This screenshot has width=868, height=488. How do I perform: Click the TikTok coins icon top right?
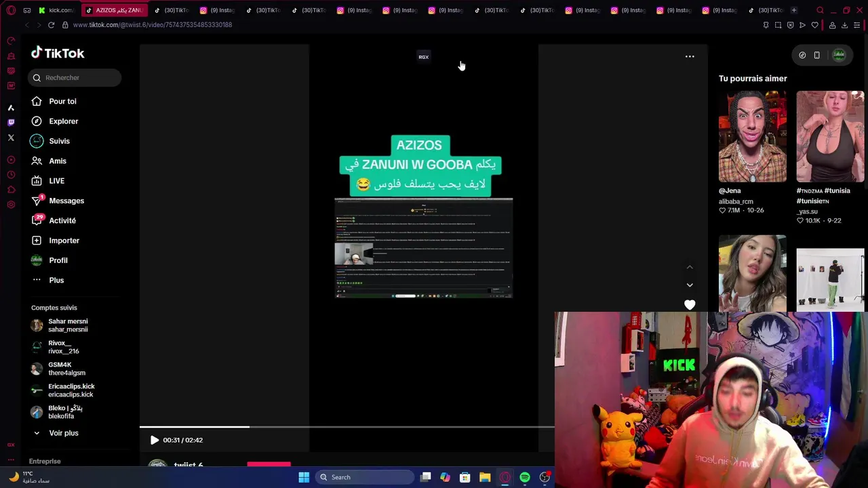point(802,56)
